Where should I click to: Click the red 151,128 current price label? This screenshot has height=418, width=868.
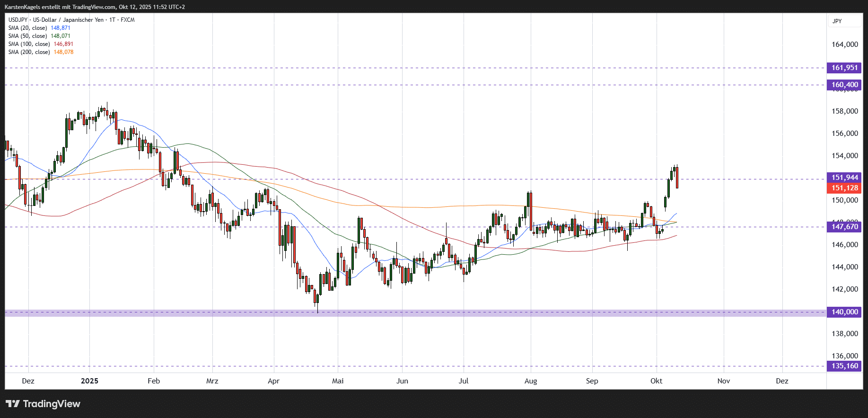coord(844,188)
